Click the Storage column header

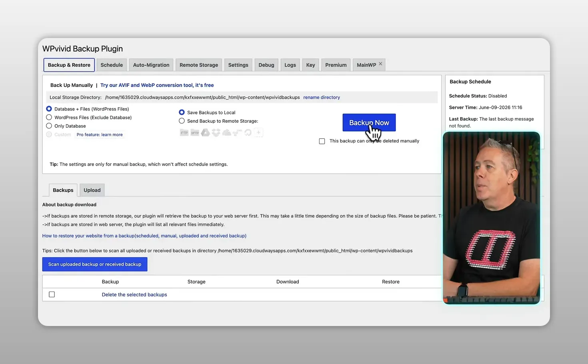pos(196,282)
